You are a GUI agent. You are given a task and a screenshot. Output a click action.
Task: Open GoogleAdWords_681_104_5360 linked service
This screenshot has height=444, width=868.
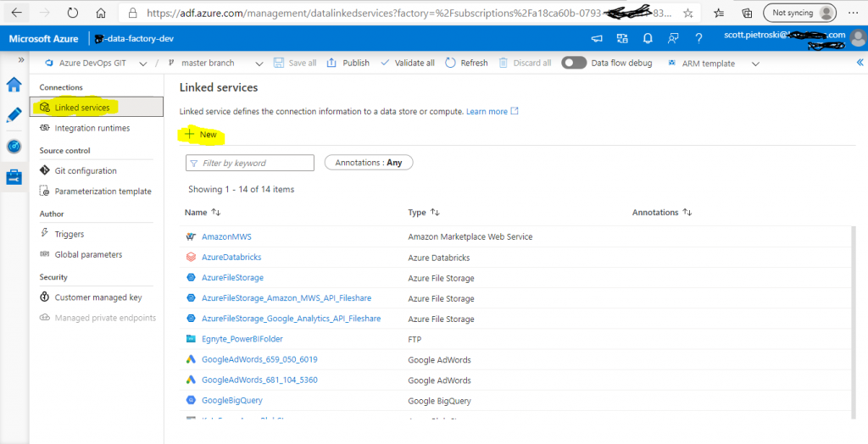pyautogui.click(x=259, y=380)
